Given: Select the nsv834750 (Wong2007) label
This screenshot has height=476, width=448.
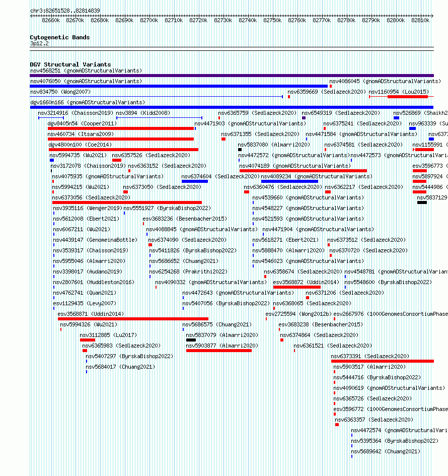Looking at the screenshot, I should click(60, 92).
